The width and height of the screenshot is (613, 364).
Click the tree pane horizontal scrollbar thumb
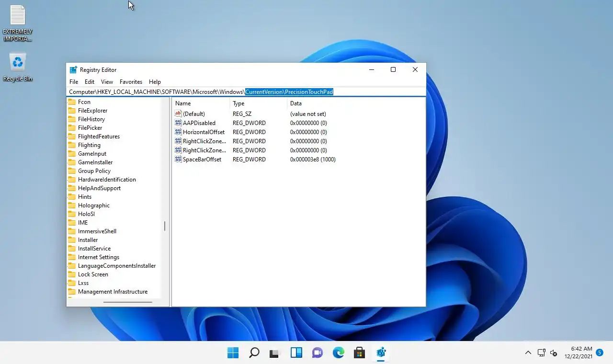(x=128, y=302)
